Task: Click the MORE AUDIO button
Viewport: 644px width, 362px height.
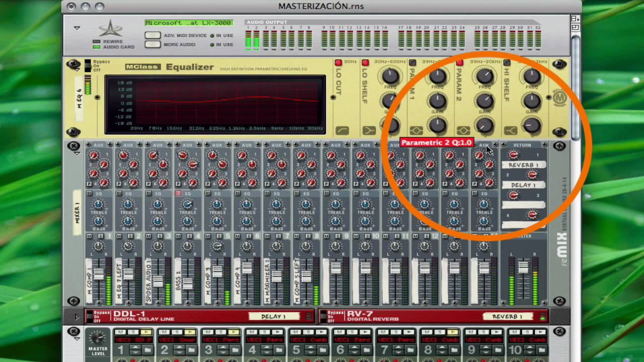Action: pyautogui.click(x=153, y=44)
